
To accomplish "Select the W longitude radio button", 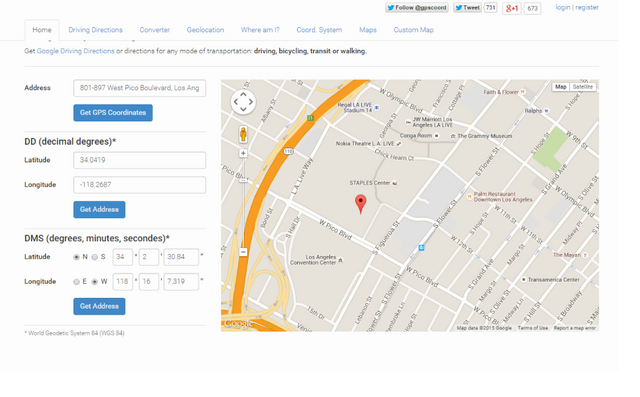I will coord(95,282).
